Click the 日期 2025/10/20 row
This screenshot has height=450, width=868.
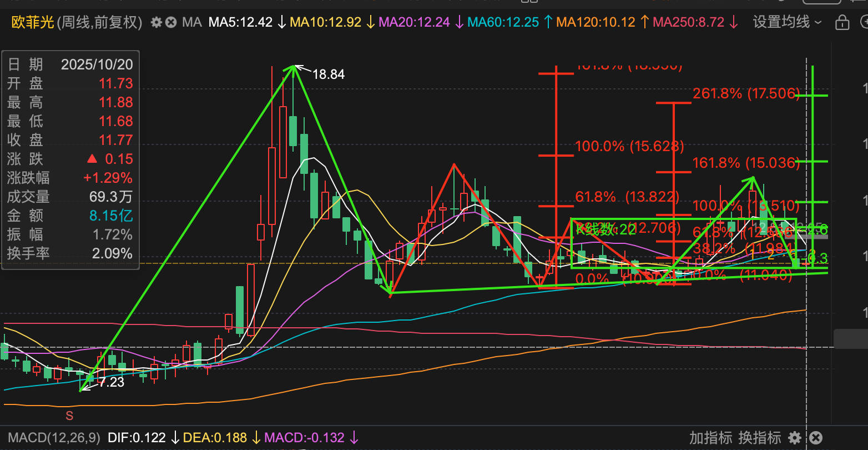pos(70,64)
